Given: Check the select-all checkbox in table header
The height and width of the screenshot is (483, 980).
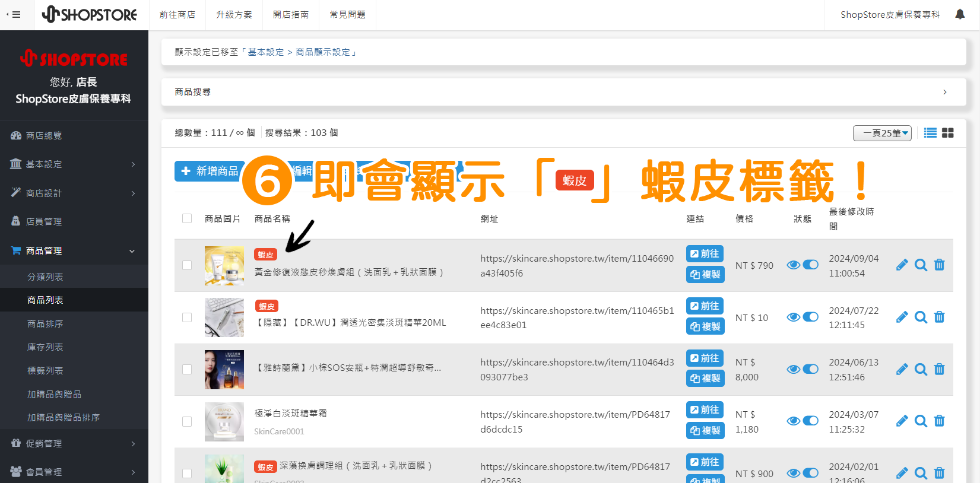Looking at the screenshot, I should [187, 218].
